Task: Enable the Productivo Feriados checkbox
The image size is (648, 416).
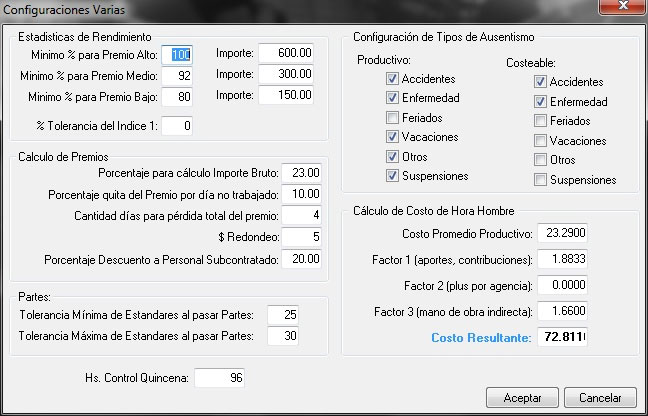Action: (393, 118)
